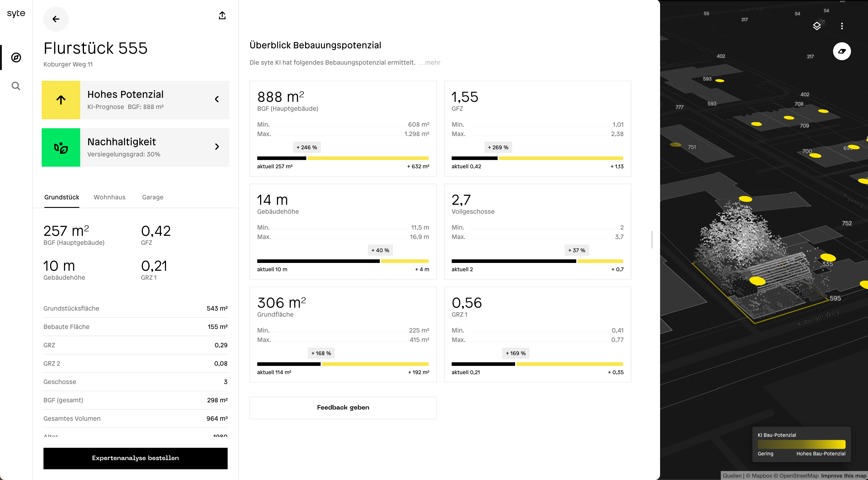The width and height of the screenshot is (868, 480).
Task: Click the KI Bau-Potenzial gradient legend bar
Action: click(x=801, y=444)
